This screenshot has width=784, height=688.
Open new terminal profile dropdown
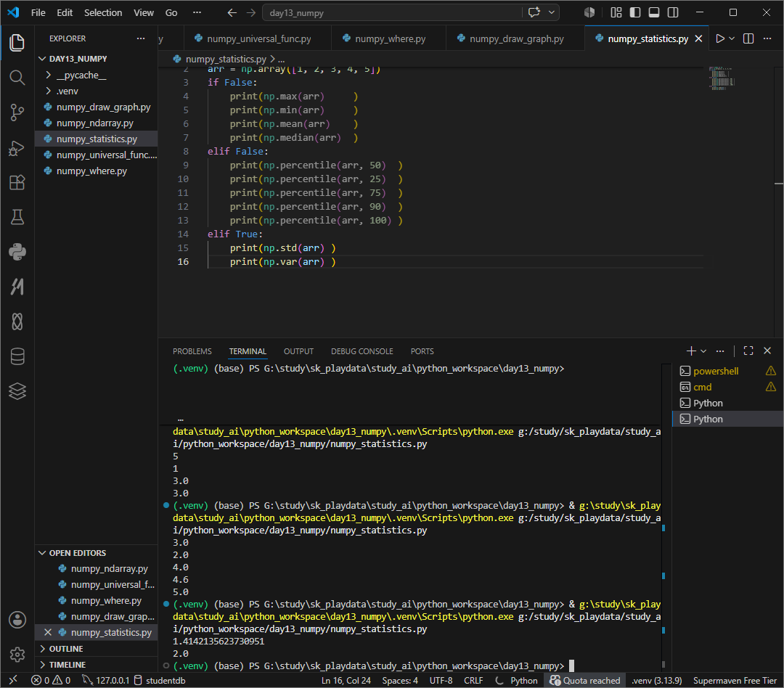[703, 351]
